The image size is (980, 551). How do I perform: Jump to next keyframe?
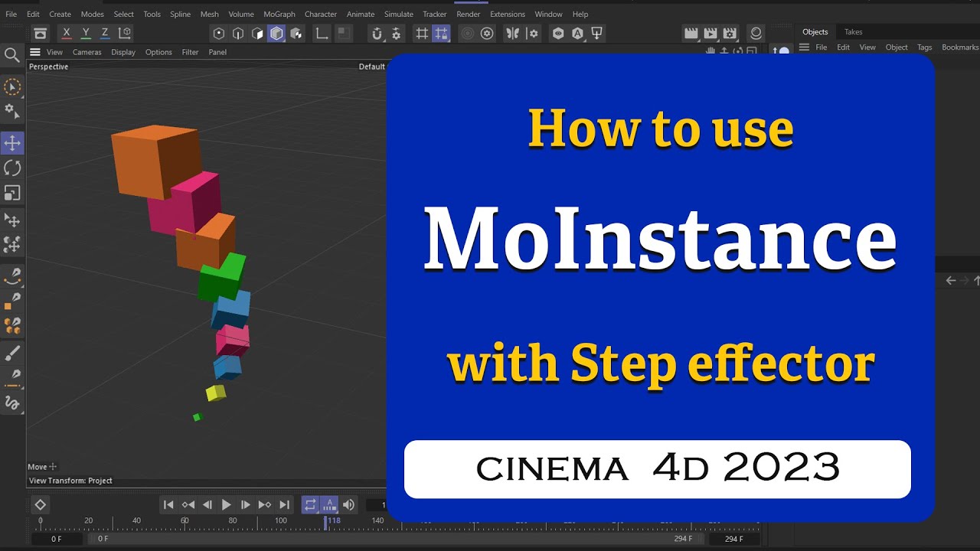click(265, 504)
